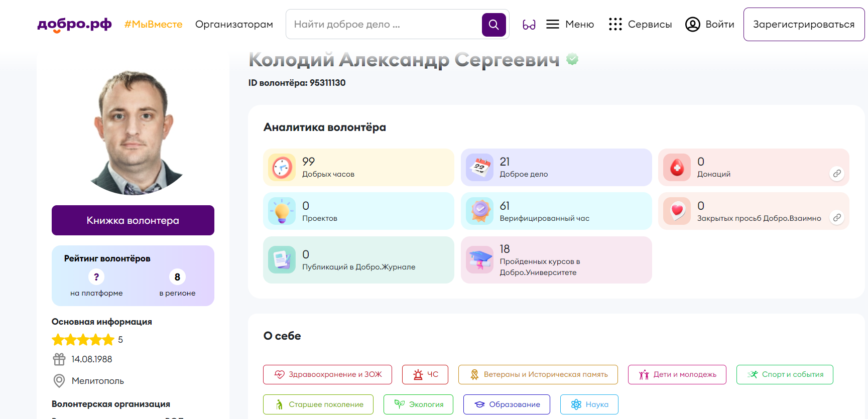Open the Организаторам menu item
This screenshot has width=868, height=419.
click(234, 24)
